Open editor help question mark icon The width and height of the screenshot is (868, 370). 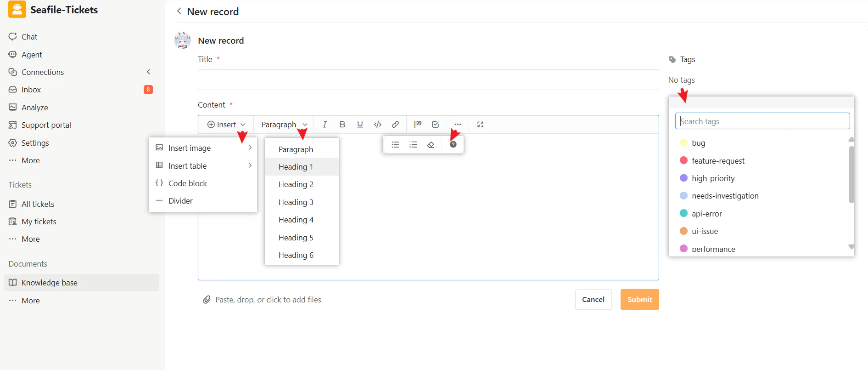(453, 145)
